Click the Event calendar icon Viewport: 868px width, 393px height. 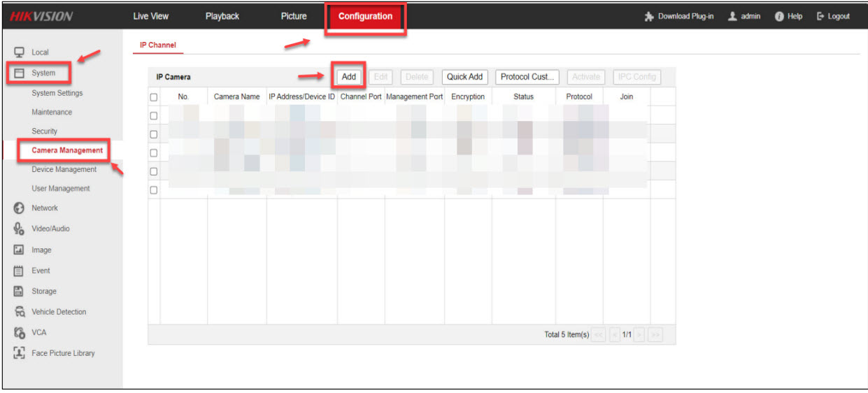point(20,271)
